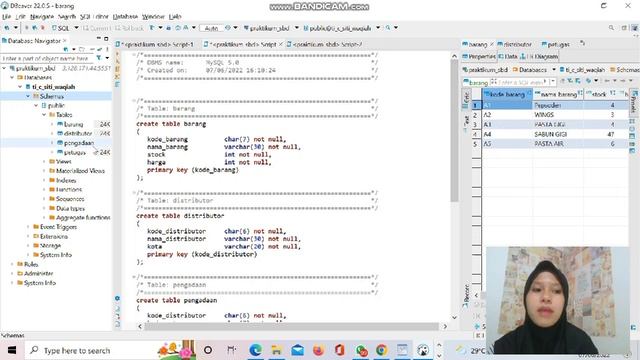Open the SQL button dropdown arrow
This screenshot has width=640, height=360.
pyautogui.click(x=76, y=28)
